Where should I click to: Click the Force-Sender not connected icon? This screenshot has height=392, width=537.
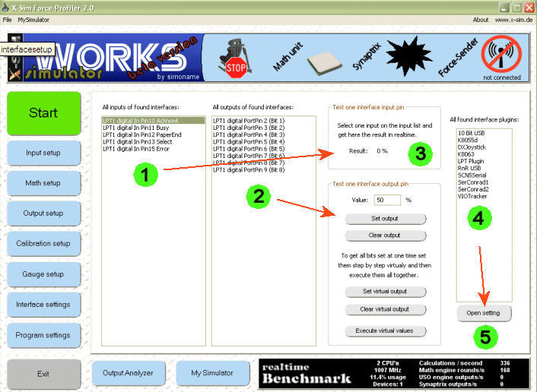pos(501,55)
